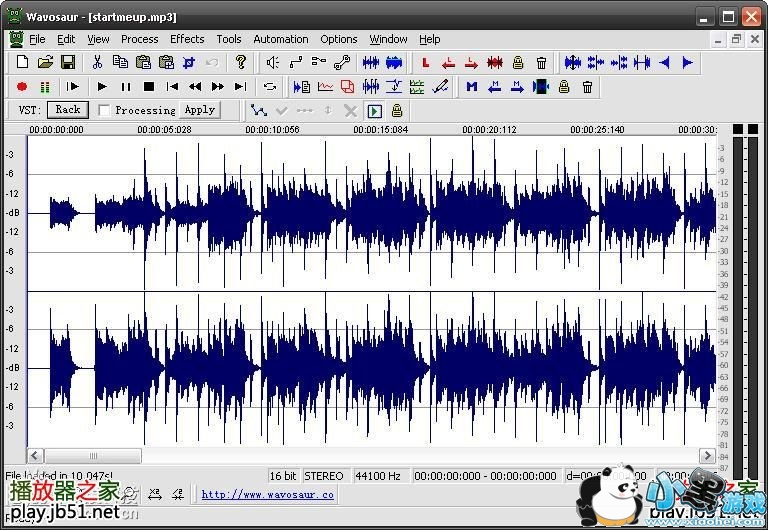Click the Stop playback button
Screen dimensions: 768x530
coord(149,87)
